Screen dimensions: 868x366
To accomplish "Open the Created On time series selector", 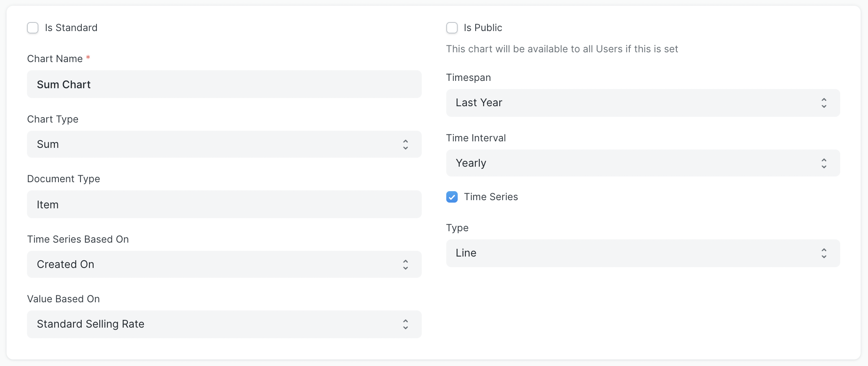I will (x=224, y=264).
